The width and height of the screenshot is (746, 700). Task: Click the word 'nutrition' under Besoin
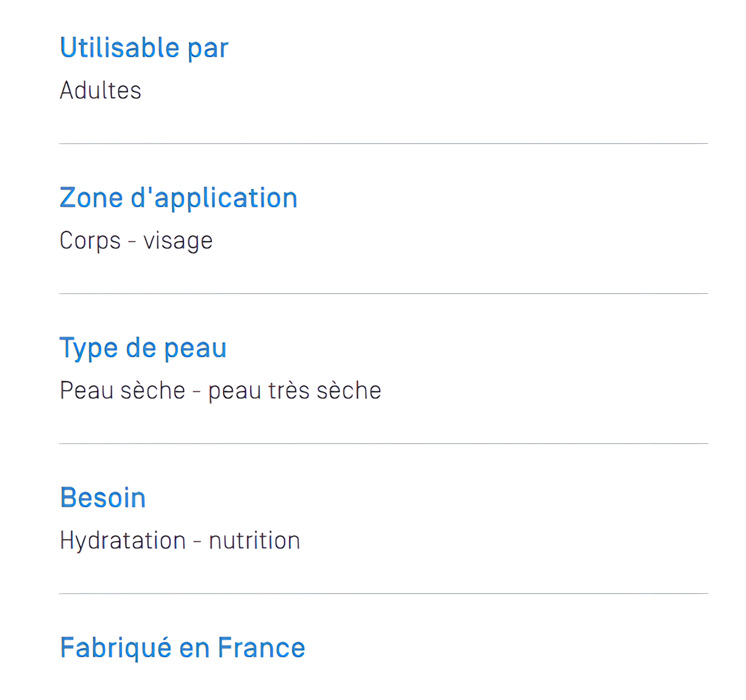click(x=255, y=541)
